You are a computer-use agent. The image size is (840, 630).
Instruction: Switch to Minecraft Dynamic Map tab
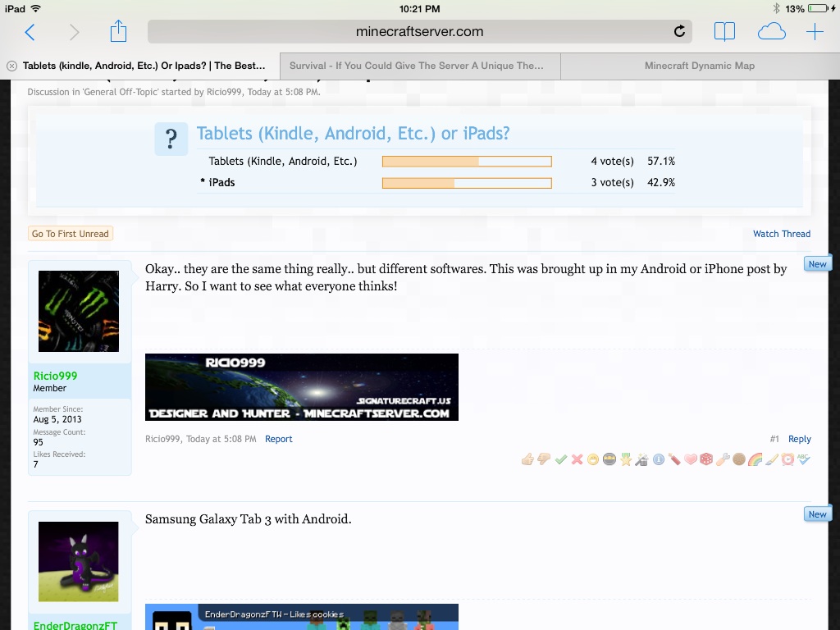pyautogui.click(x=700, y=66)
